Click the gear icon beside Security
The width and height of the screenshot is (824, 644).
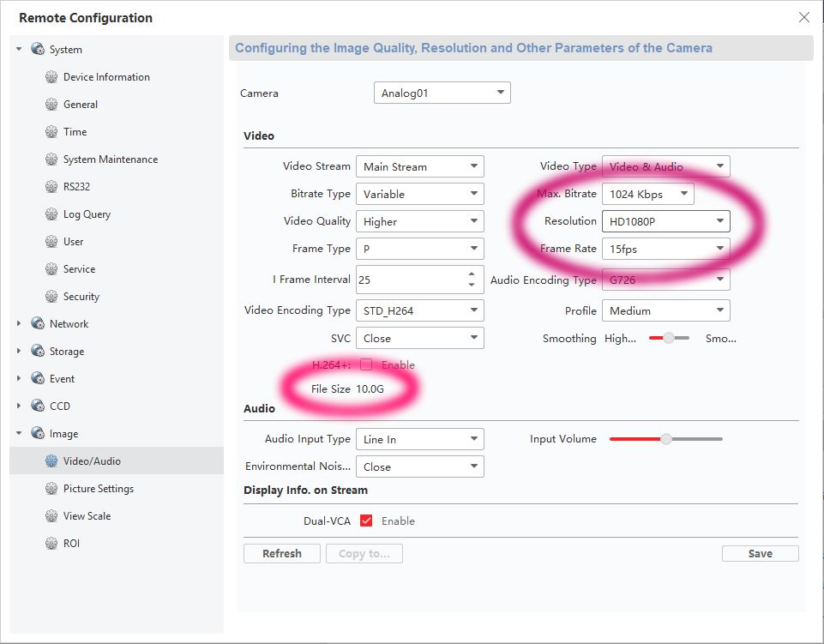coord(51,297)
